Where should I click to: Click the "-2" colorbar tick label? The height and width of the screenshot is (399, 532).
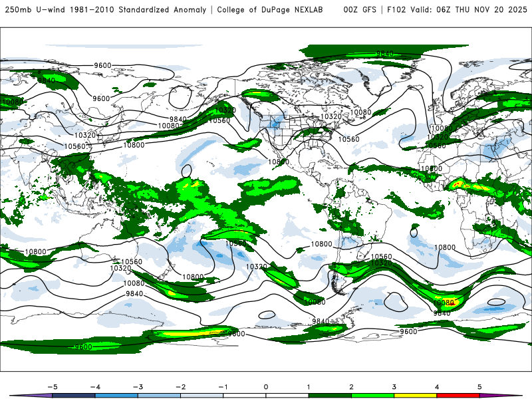[180, 387]
